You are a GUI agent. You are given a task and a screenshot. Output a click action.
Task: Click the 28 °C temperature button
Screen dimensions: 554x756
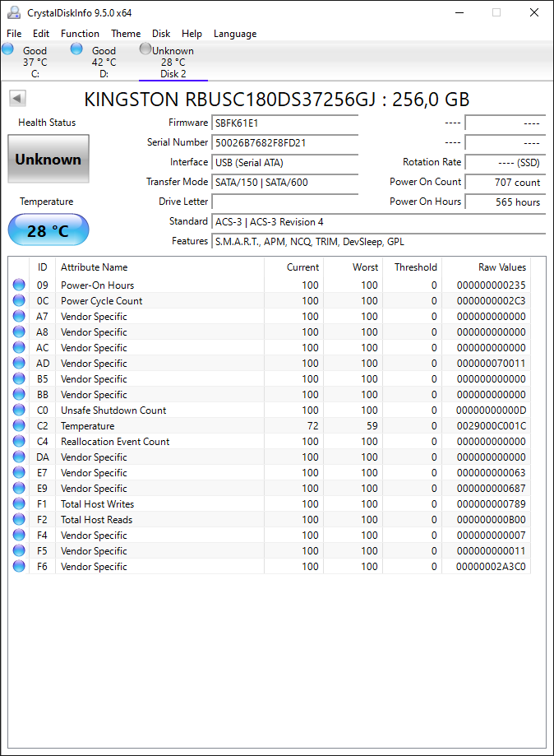point(48,230)
